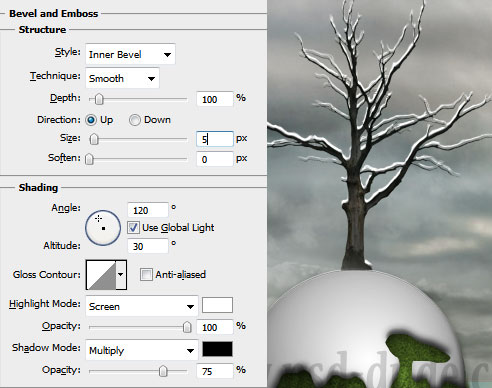Enable the Anti-aliased checkbox
492x388 pixels.
[146, 275]
